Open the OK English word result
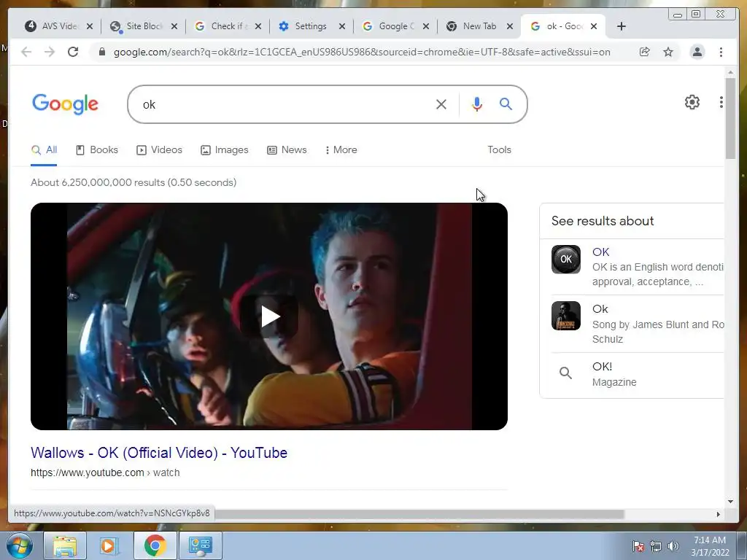The height and width of the screenshot is (560, 747). [x=601, y=252]
